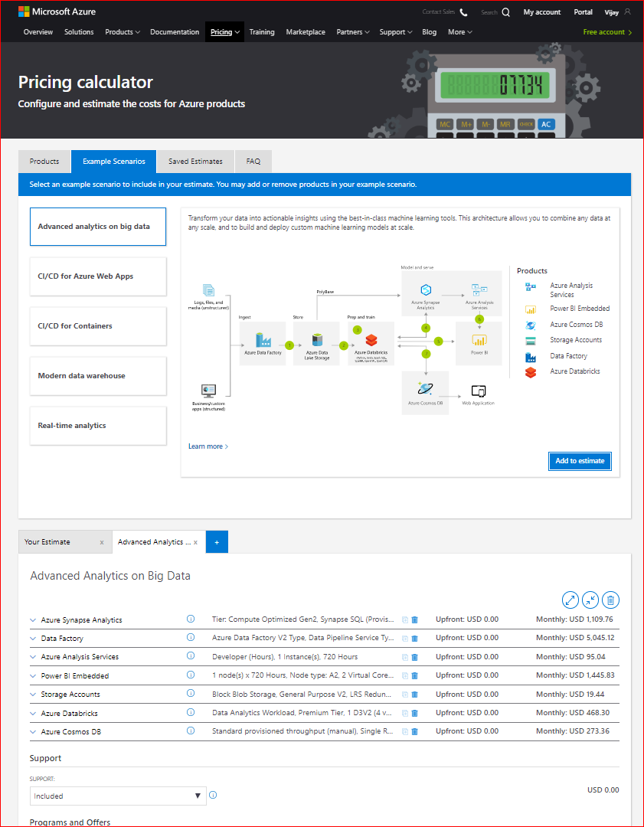The image size is (644, 827).
Task: Close the Your Estimate tab
Action: pyautogui.click(x=102, y=542)
